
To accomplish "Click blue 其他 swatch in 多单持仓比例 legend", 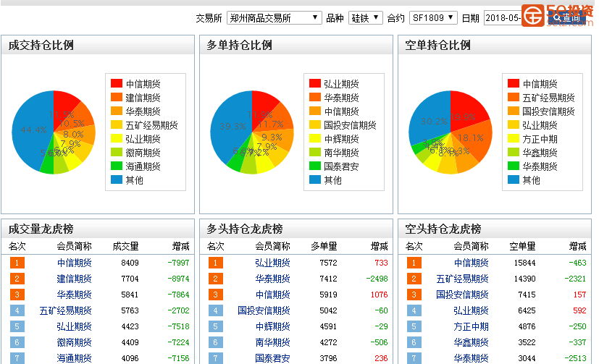I will [x=315, y=179].
